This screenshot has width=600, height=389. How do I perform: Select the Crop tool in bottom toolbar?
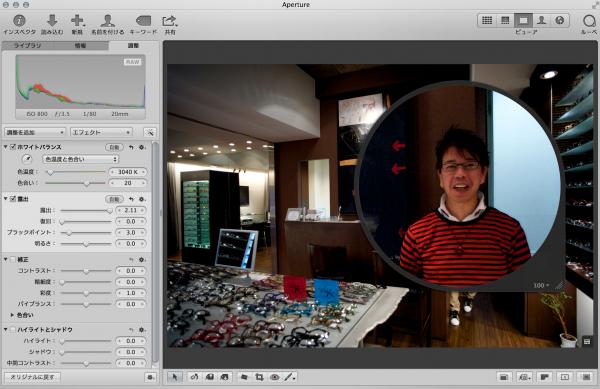point(259,377)
